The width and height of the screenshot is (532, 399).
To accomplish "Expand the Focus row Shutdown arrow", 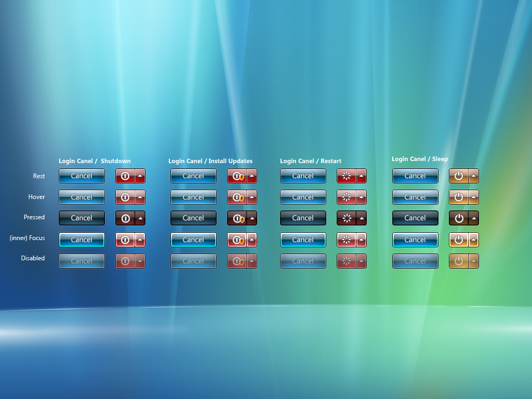I will 140,240.
